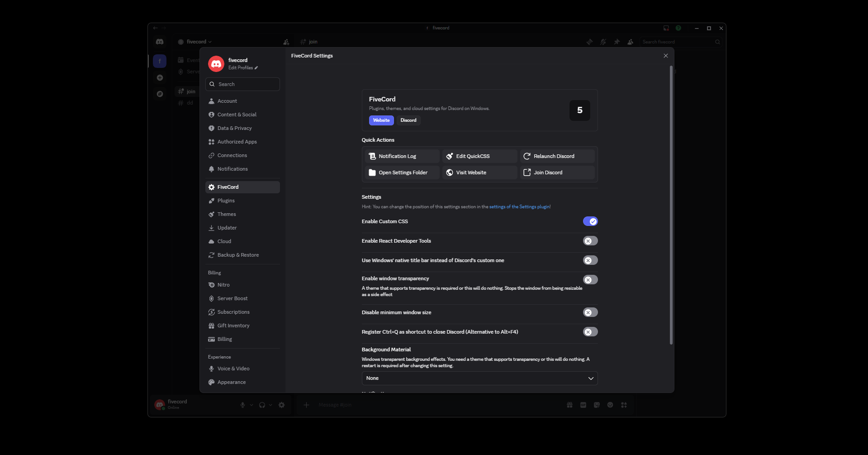Click Join Discord quick action

pos(557,172)
